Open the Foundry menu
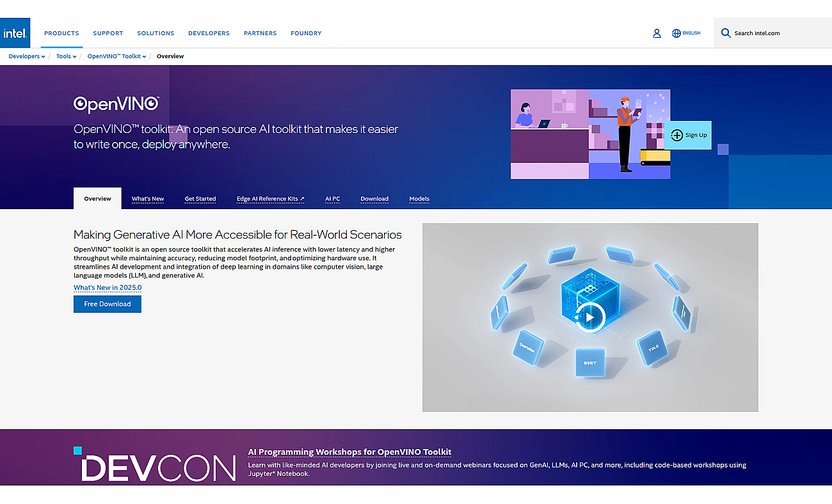Viewport: 832px width, 504px height. 306,33
